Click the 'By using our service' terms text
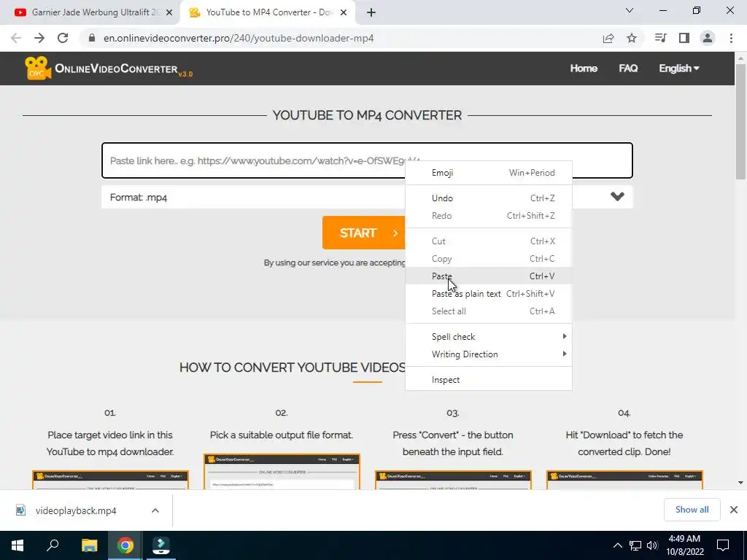This screenshot has width=747, height=560. (334, 262)
